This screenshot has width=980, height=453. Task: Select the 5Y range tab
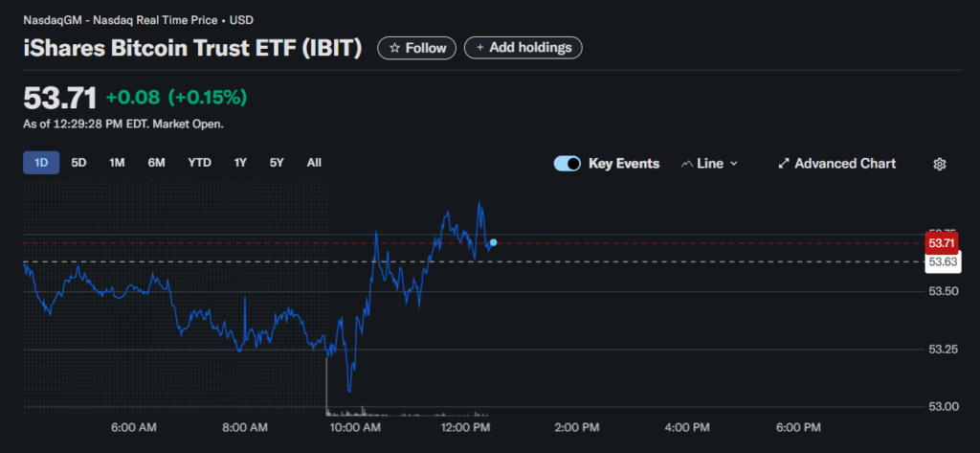pyautogui.click(x=277, y=163)
